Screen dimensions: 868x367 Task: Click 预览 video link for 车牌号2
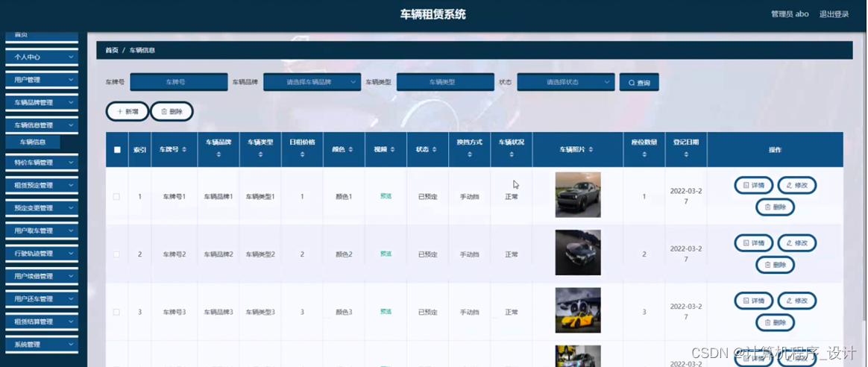click(386, 254)
